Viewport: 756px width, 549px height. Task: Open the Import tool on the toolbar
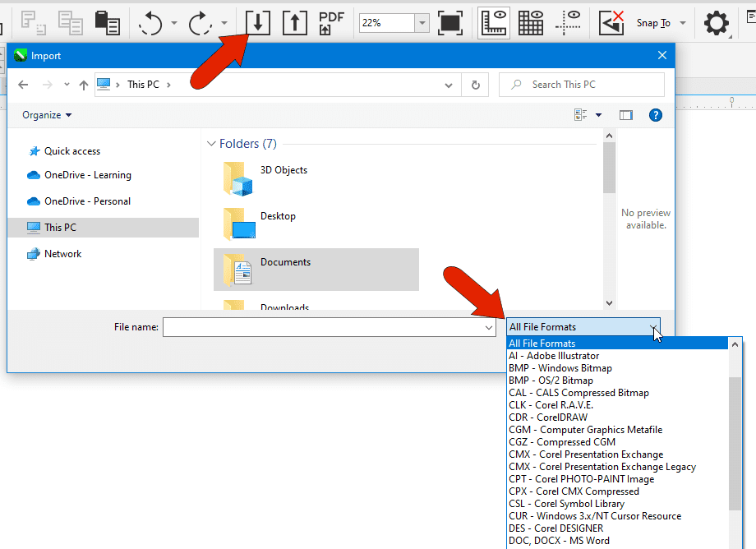point(257,22)
